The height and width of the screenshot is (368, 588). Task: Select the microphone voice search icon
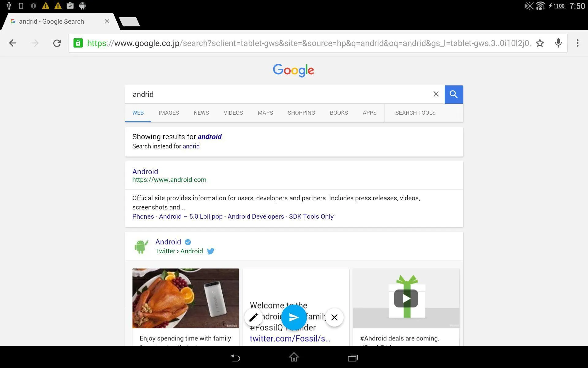tap(558, 43)
